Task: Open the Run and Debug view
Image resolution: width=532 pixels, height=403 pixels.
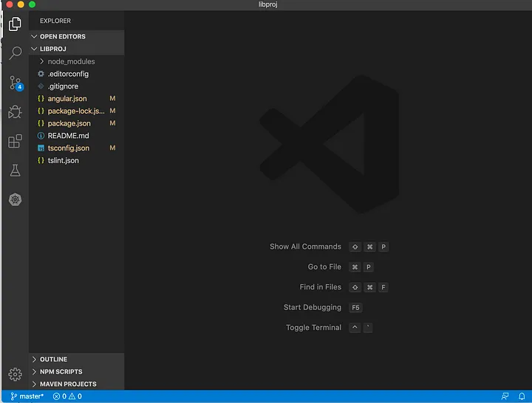Action: 15,112
